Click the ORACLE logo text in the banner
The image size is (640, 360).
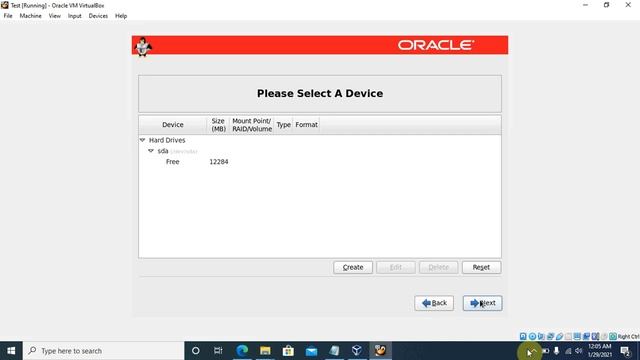tap(436, 45)
